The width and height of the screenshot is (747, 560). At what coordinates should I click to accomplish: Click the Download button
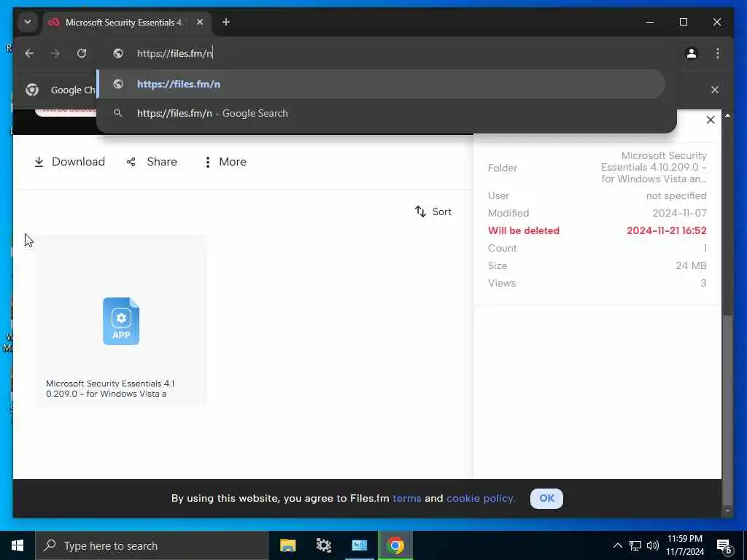tap(69, 162)
